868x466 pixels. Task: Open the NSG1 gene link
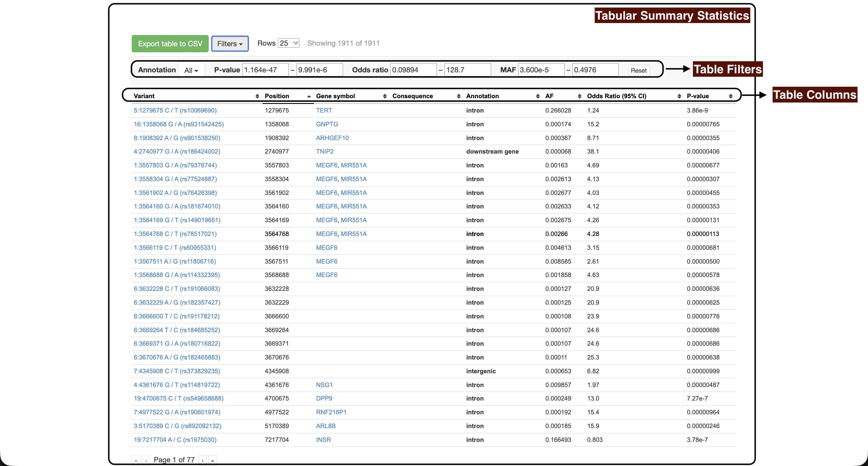coord(324,385)
